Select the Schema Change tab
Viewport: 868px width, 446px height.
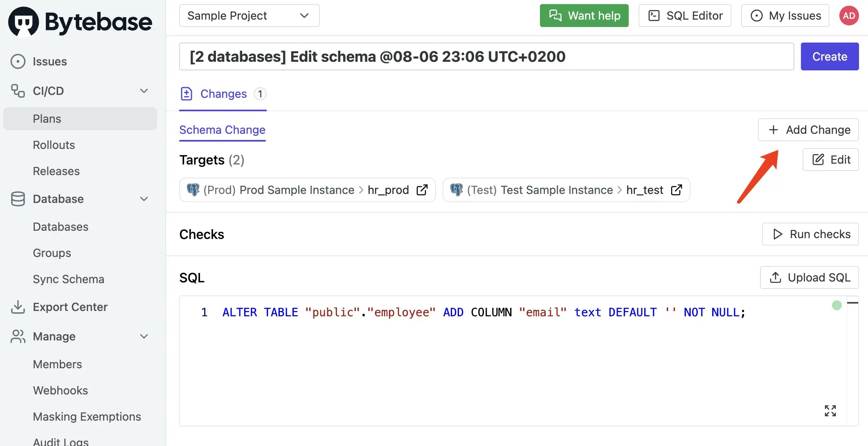(x=222, y=130)
